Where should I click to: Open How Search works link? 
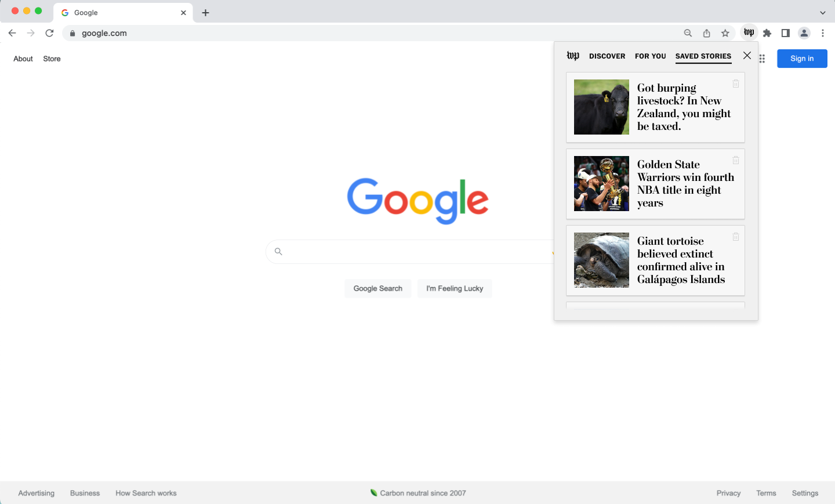(146, 493)
